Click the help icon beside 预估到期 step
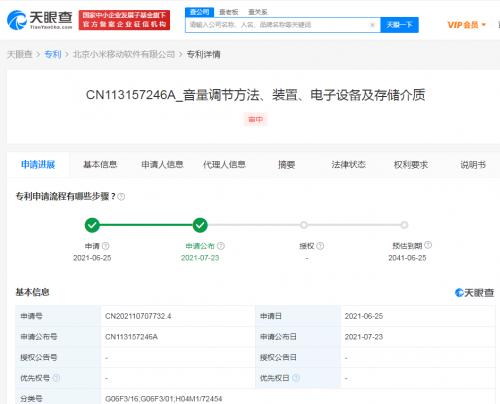This screenshot has height=404, width=500. pyautogui.click(x=428, y=245)
